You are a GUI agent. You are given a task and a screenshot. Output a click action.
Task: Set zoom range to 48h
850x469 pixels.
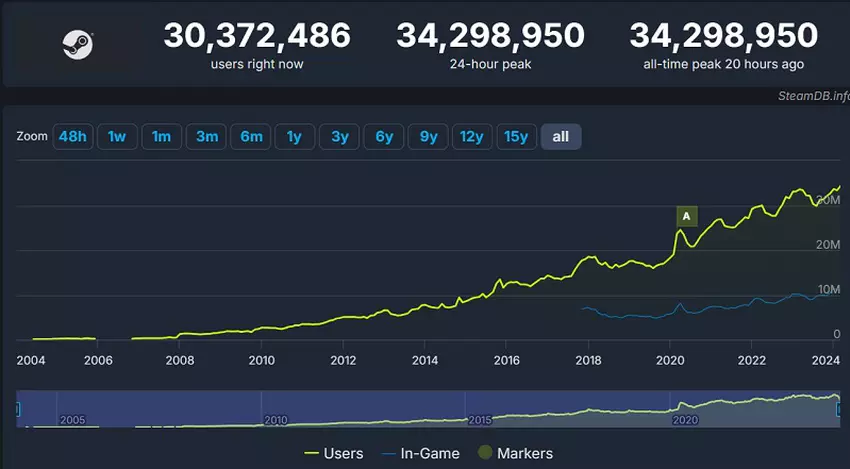tap(72, 137)
